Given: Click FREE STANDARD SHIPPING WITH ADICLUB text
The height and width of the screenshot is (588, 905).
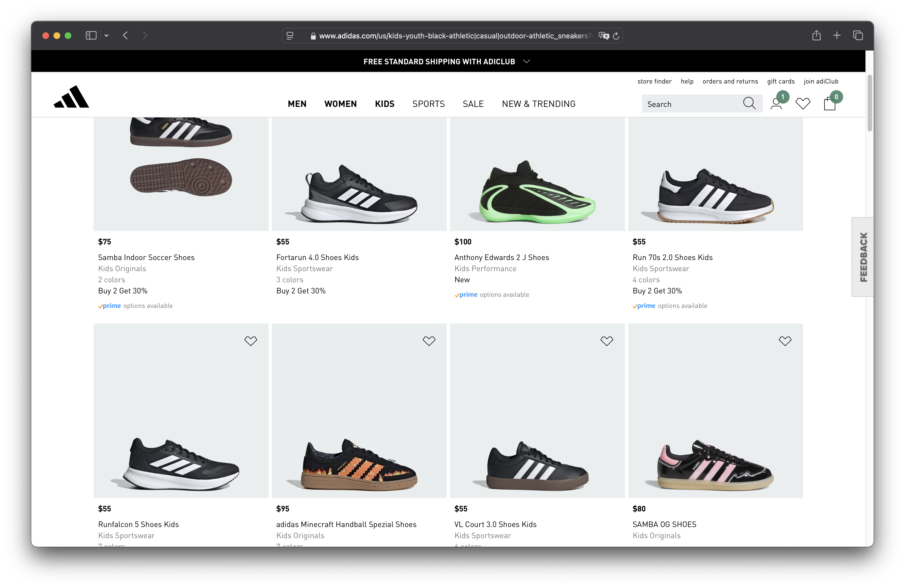Looking at the screenshot, I should (439, 62).
